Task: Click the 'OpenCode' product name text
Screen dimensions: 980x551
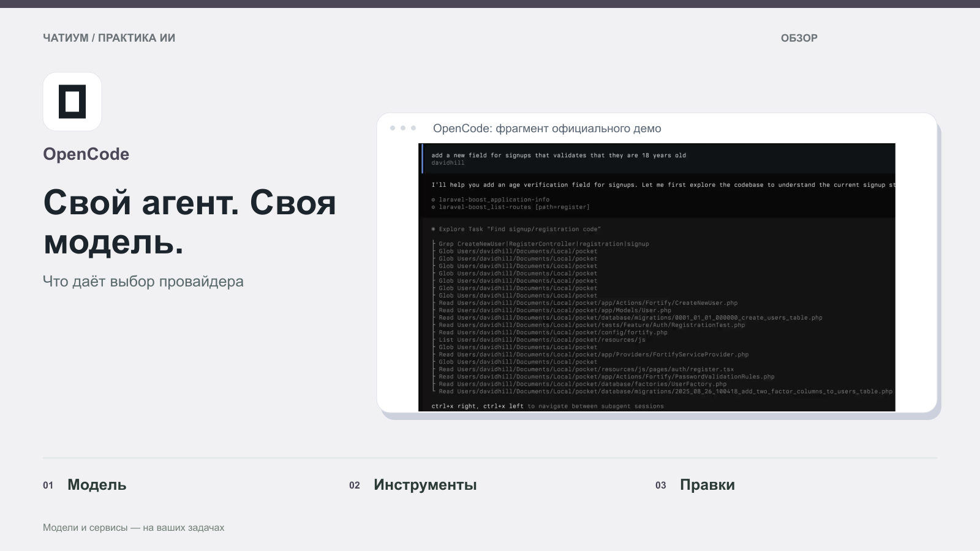Action: click(86, 154)
